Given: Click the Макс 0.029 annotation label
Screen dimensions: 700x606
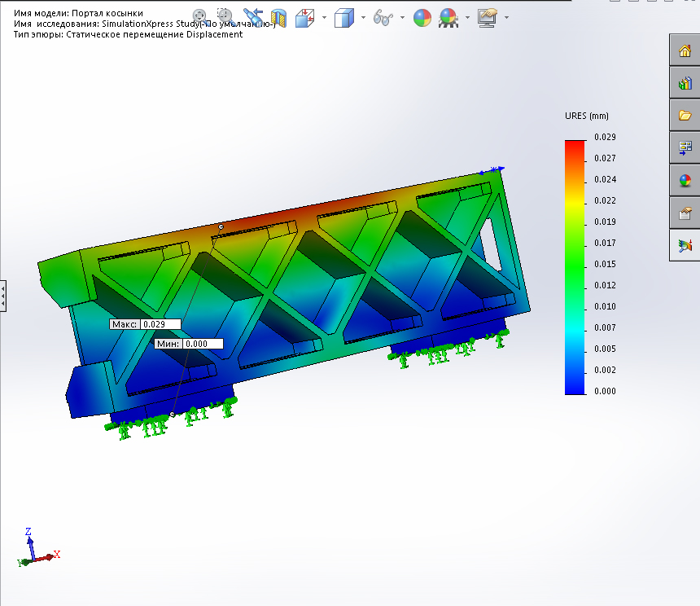Looking at the screenshot, I should coord(145,324).
